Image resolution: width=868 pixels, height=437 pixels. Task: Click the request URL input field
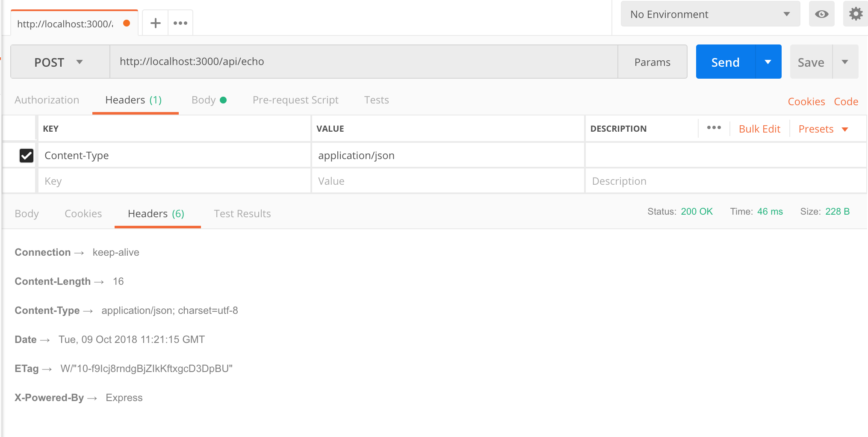[x=363, y=62]
